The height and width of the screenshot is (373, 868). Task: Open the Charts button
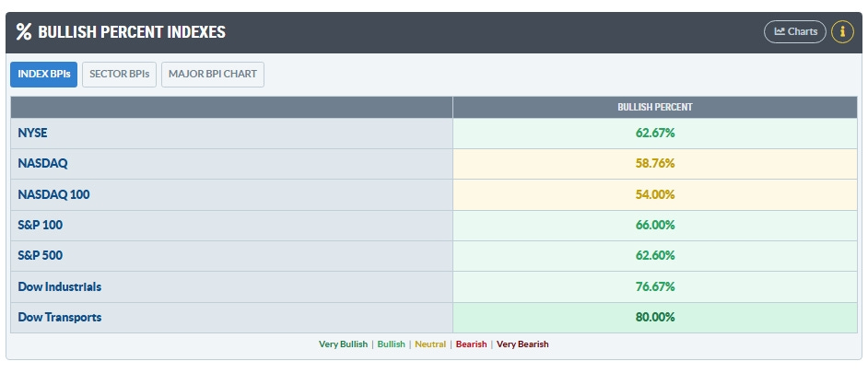tap(795, 31)
